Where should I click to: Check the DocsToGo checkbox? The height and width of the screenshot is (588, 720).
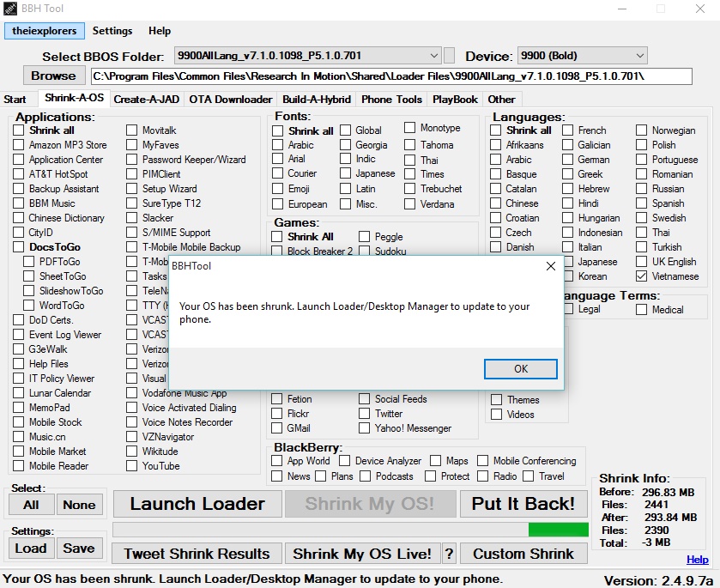(18, 247)
